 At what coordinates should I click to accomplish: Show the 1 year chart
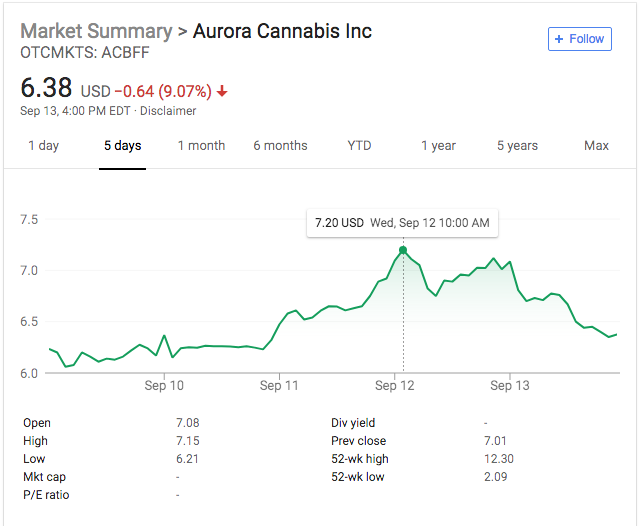(x=438, y=146)
